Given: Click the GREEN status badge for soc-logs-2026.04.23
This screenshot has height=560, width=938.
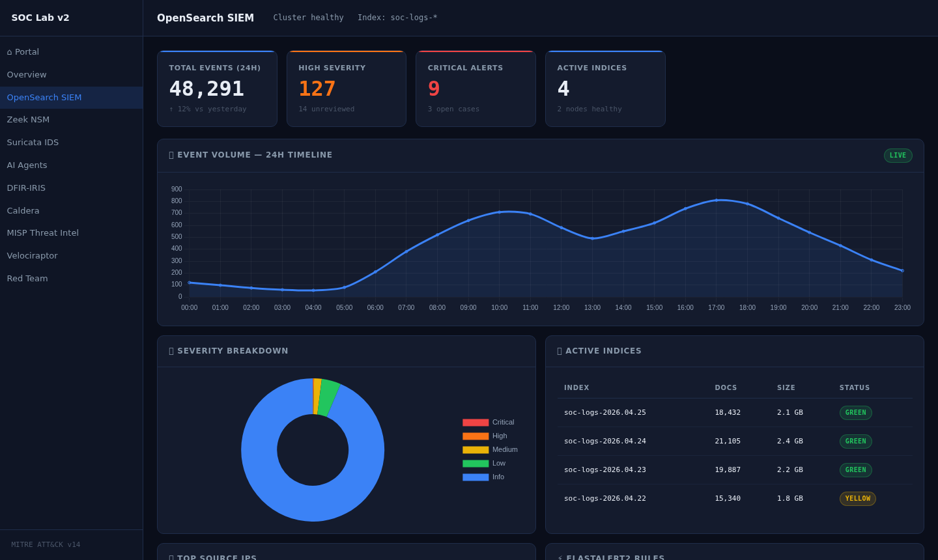Looking at the screenshot, I should tap(855, 469).
